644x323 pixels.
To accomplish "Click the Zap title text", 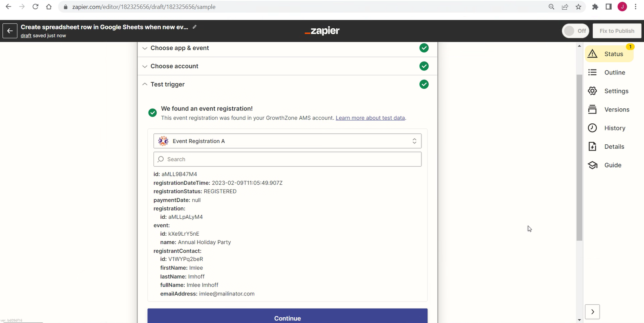I will [x=104, y=27].
